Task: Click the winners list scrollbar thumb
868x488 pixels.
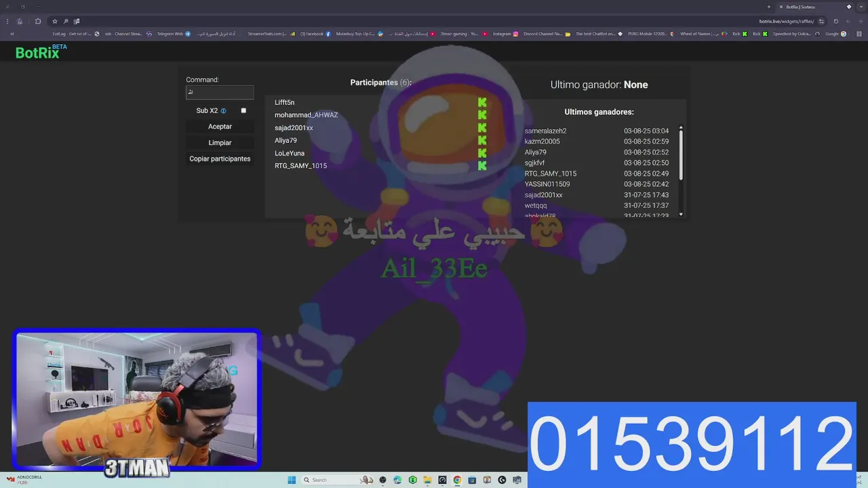Action: (x=681, y=156)
